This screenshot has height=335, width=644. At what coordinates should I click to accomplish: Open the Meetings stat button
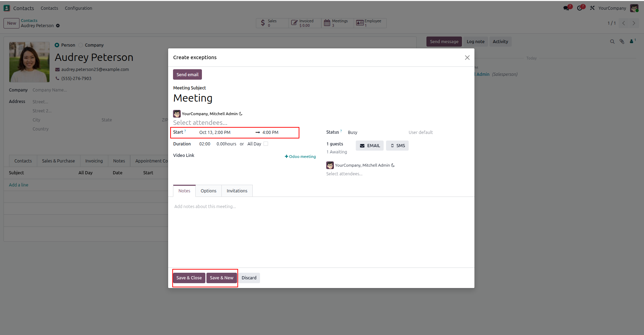pos(337,23)
